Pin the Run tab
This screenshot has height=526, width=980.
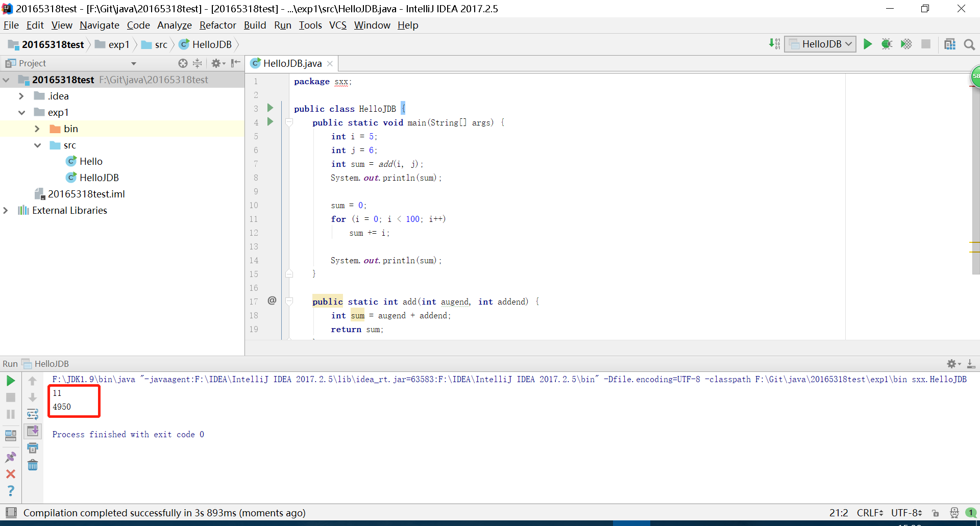pos(11,457)
